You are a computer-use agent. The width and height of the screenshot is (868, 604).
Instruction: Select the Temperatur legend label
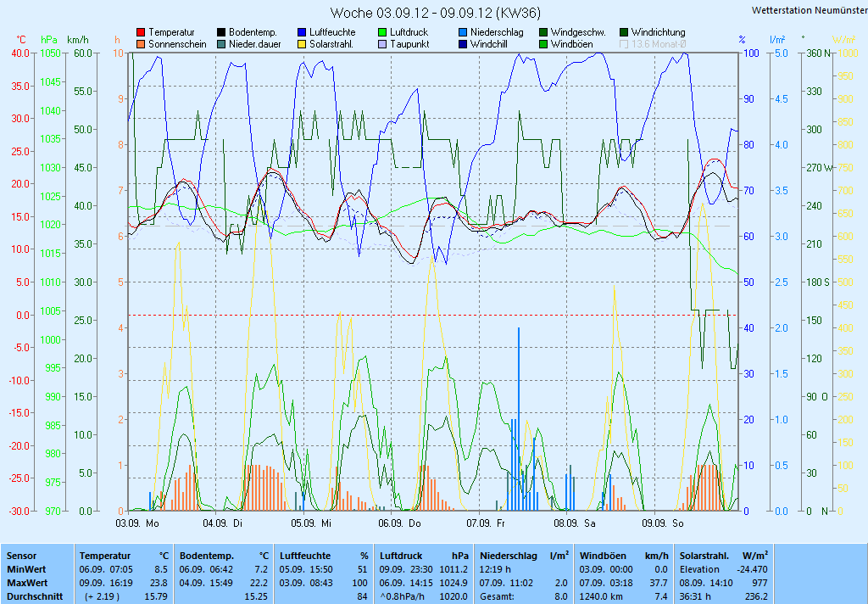[171, 33]
